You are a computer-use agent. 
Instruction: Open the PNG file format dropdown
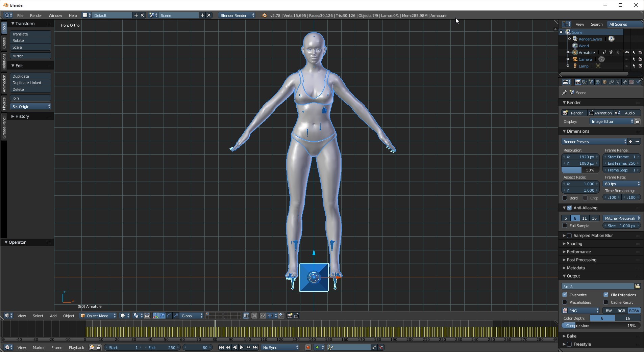point(580,311)
